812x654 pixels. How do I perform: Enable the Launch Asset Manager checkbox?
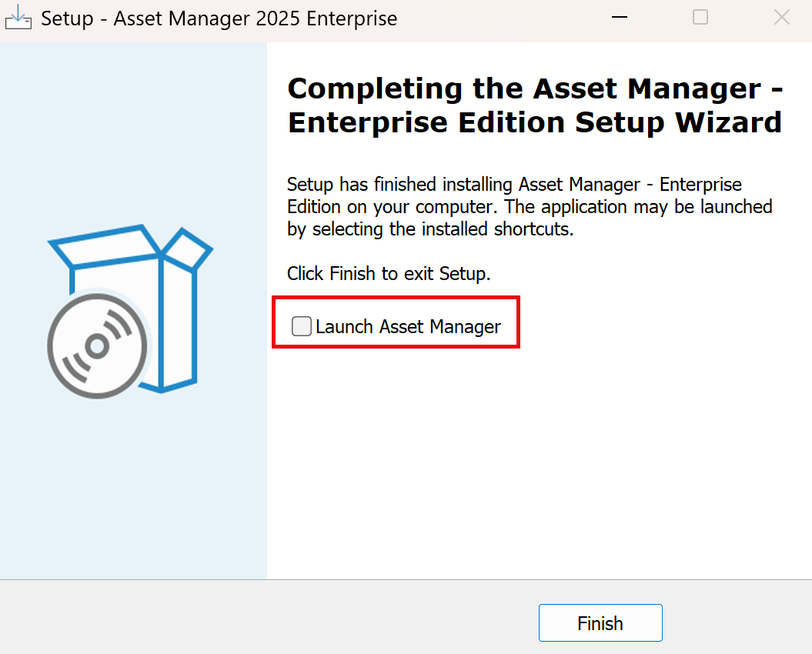pyautogui.click(x=302, y=327)
